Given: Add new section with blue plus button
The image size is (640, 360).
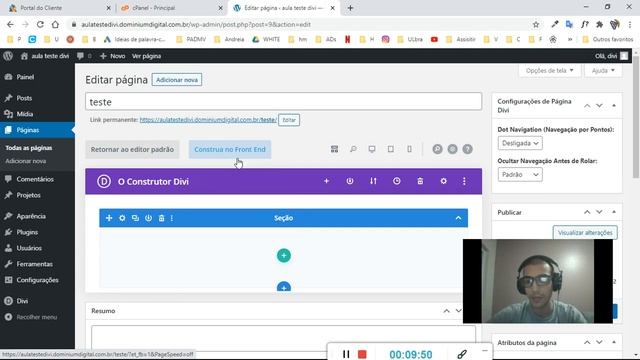Looking at the screenshot, I should 284,287.
